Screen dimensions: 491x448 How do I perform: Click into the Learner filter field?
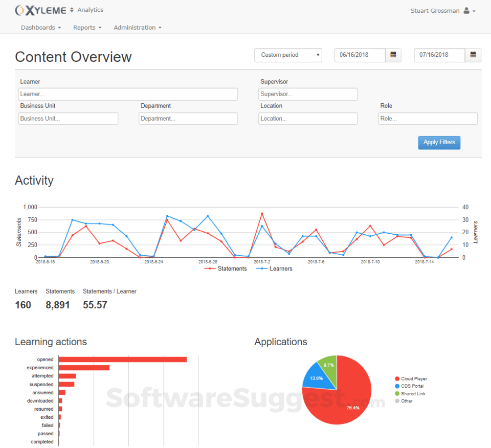pos(128,94)
